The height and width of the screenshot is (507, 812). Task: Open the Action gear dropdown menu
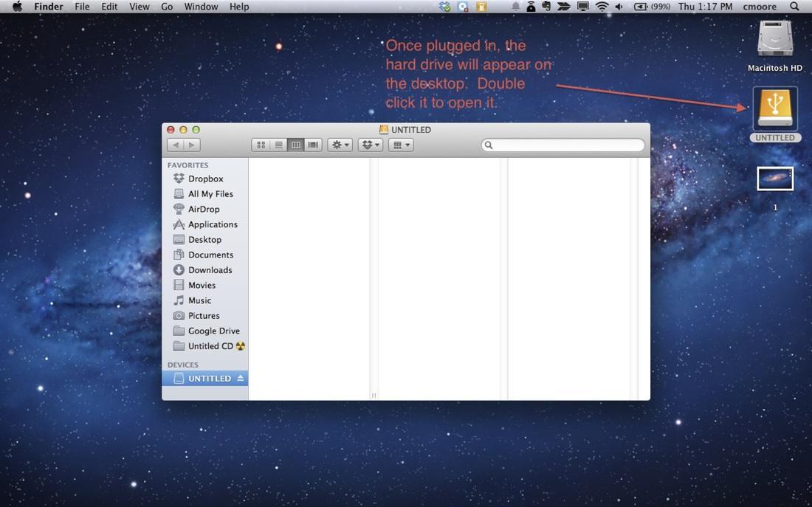click(340, 145)
